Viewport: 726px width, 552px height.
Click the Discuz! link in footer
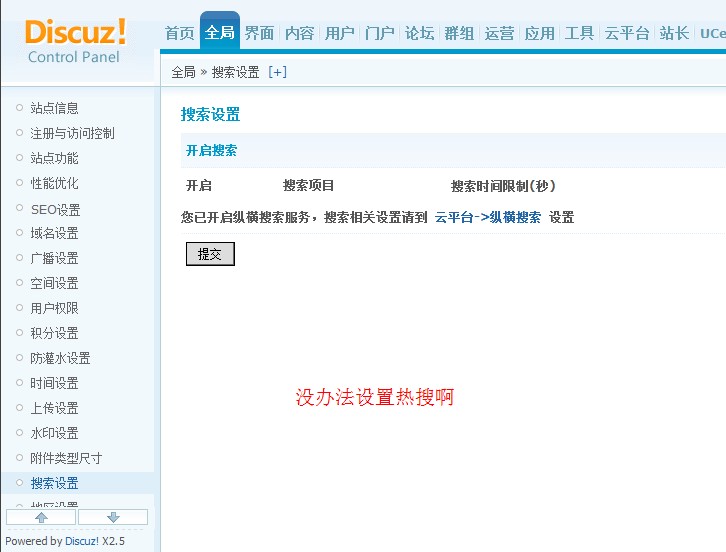coord(82,541)
